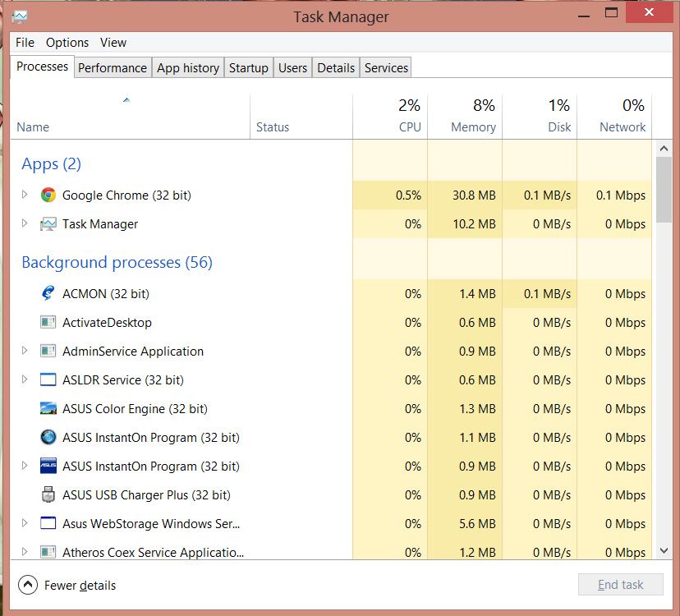Screen dimensions: 680x616
Task: Click the ActivateDesktop process icon
Action: click(x=48, y=322)
